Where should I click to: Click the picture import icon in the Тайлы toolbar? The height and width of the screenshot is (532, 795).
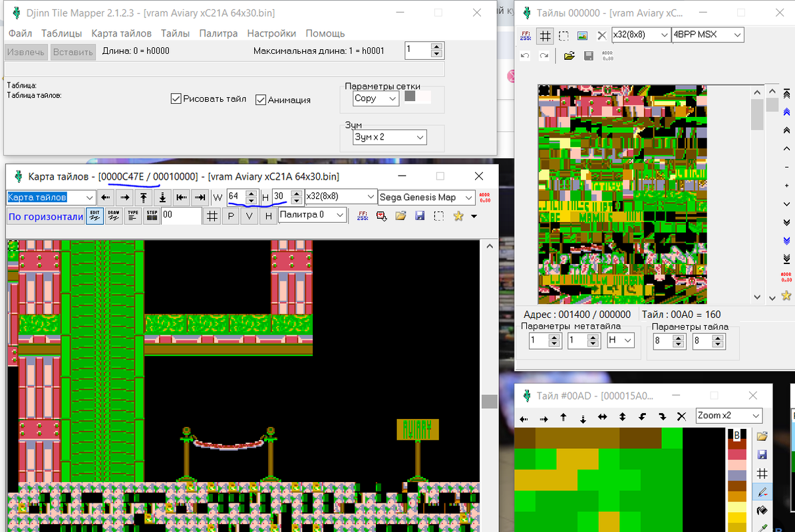point(582,35)
